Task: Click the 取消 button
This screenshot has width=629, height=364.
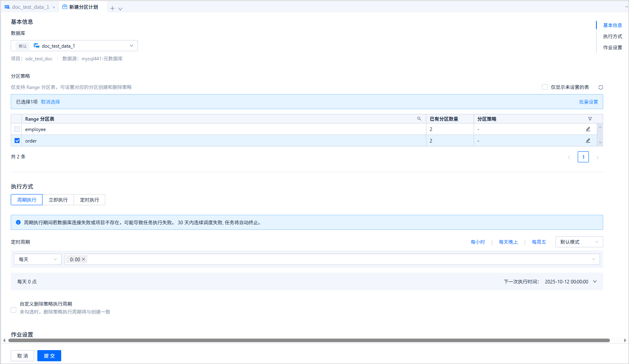Action: (22, 356)
